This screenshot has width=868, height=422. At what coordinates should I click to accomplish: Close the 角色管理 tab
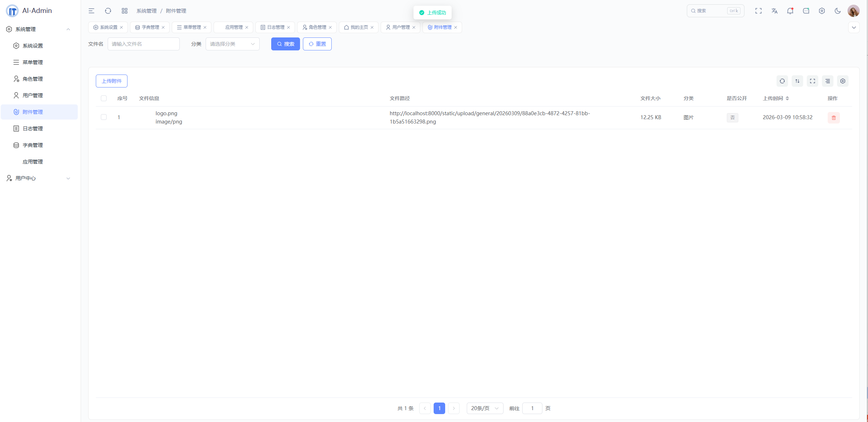(x=330, y=27)
